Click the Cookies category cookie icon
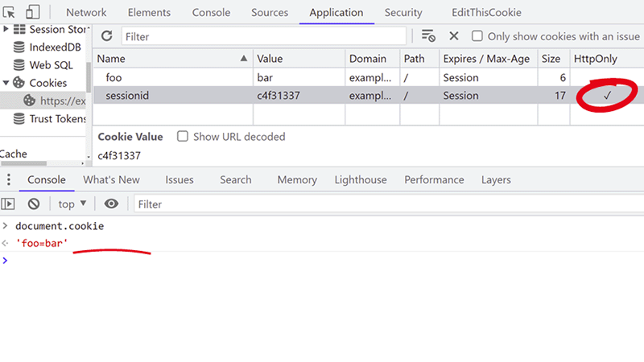The width and height of the screenshot is (644, 362). coord(19,83)
